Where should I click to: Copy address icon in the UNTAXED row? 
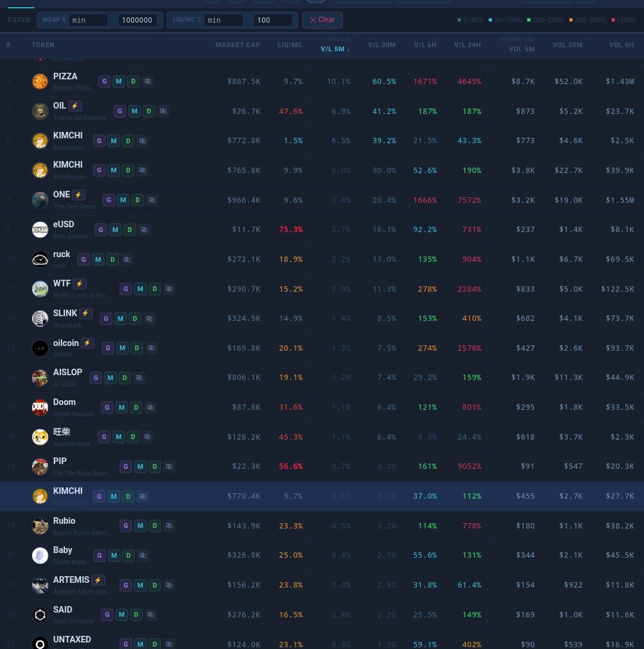[169, 644]
